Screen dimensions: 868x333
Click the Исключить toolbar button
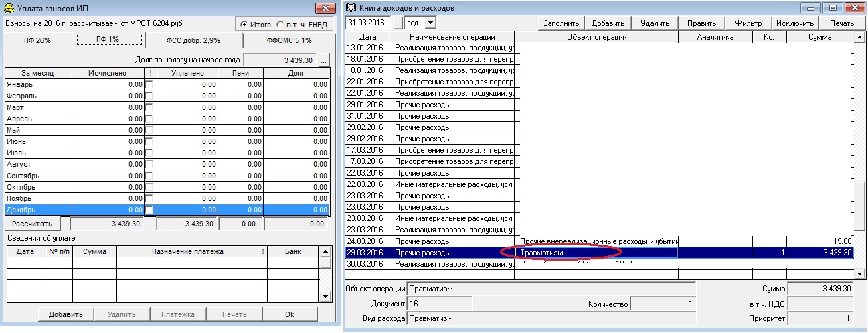tap(794, 23)
